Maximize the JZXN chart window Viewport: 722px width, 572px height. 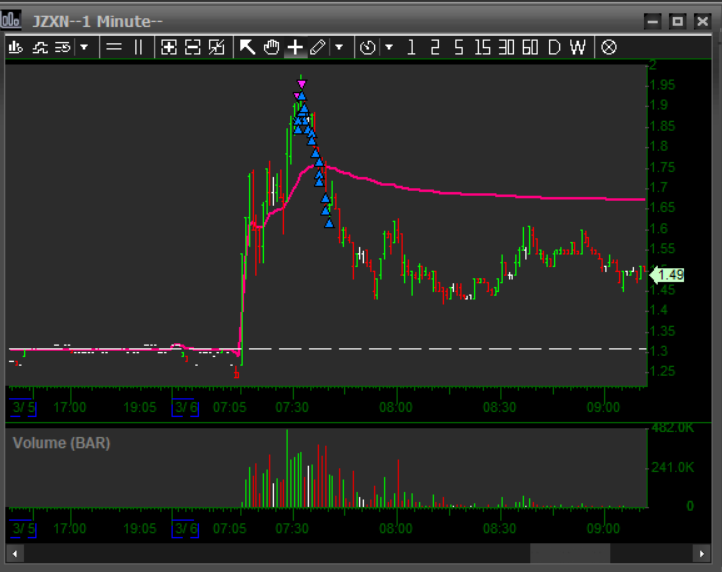point(677,21)
